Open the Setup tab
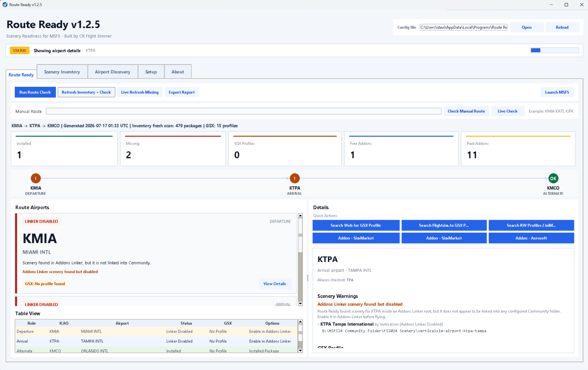Image resolution: width=588 pixels, height=370 pixels. (151, 72)
